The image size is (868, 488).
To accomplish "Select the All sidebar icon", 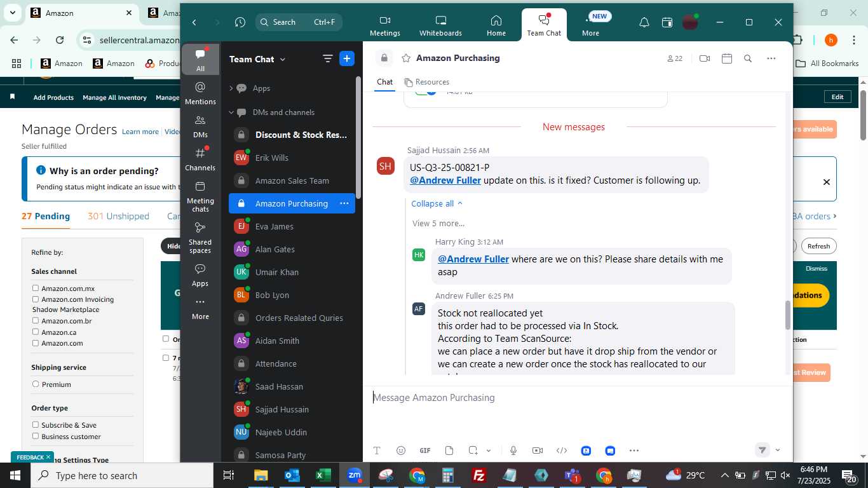I will (200, 60).
